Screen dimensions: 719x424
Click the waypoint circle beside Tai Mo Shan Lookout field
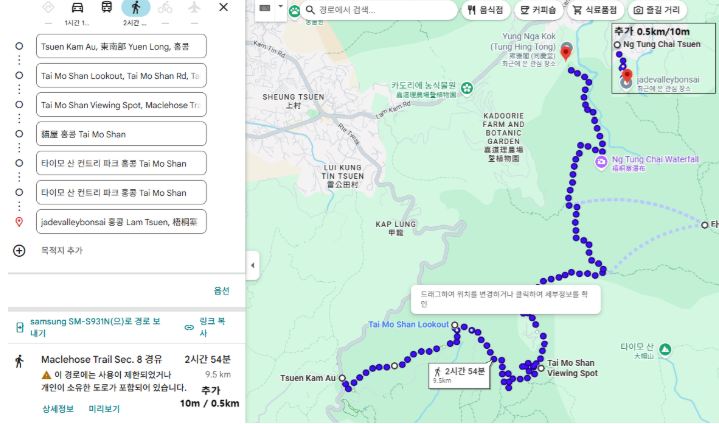pyautogui.click(x=19, y=75)
